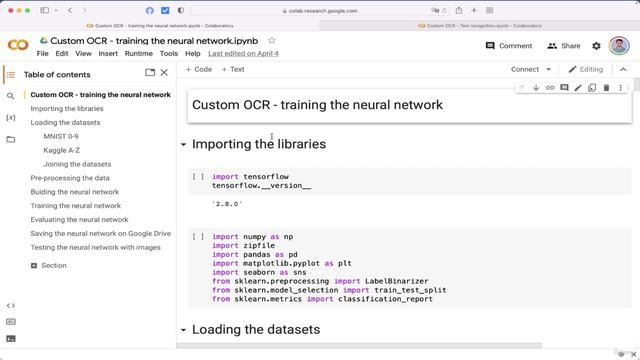Screen dimensions: 640x360
Task: Open Code snippets panel icon
Action: [11, 305]
